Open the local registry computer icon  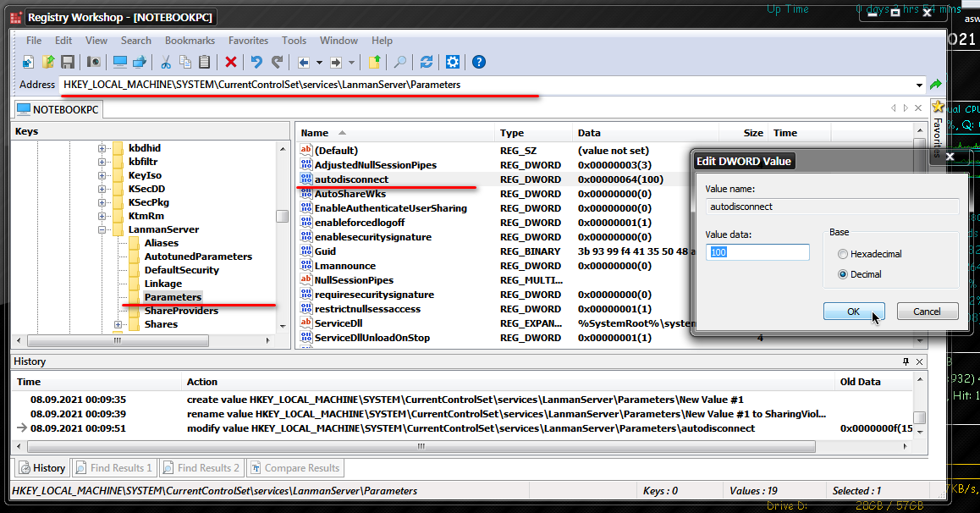coord(119,62)
